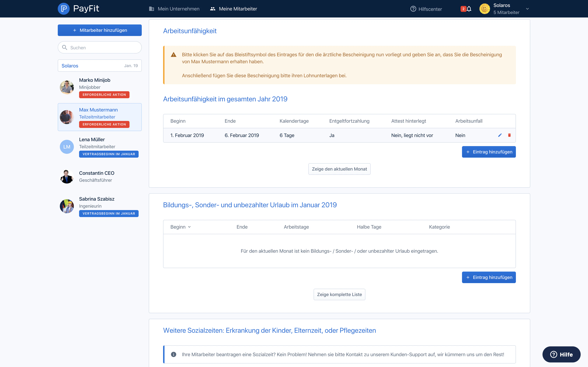Select employee Constantin CEO in the list
This screenshot has height=367, width=588.
pos(100,177)
